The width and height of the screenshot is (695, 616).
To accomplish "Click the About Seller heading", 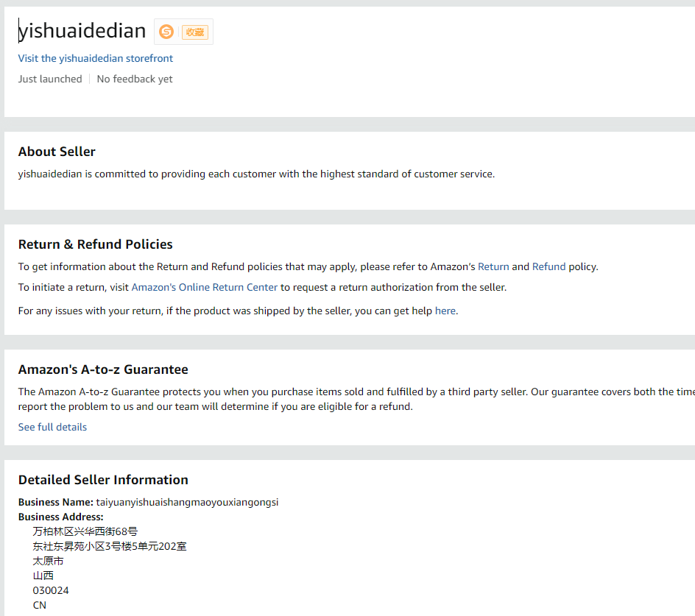I will pos(57,152).
